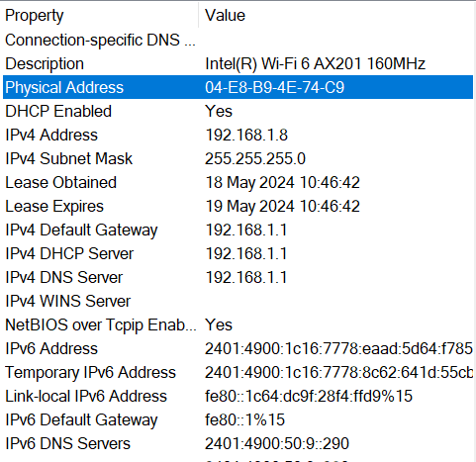Select the Lease Obtained row
This screenshot has width=476, height=462.
click(238, 182)
